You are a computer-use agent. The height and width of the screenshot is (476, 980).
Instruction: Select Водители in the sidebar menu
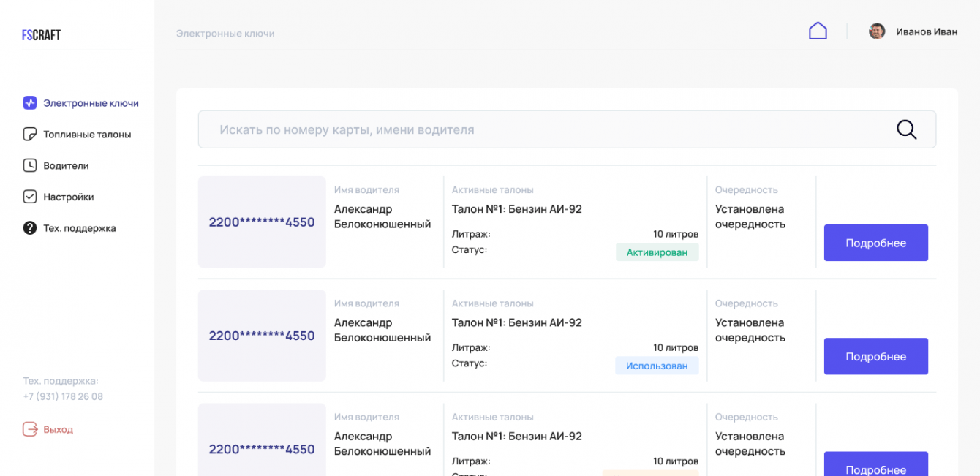pos(66,165)
